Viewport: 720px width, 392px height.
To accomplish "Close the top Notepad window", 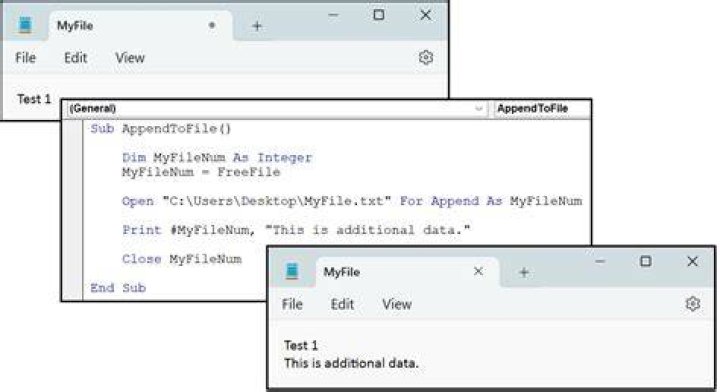I will coord(426,15).
